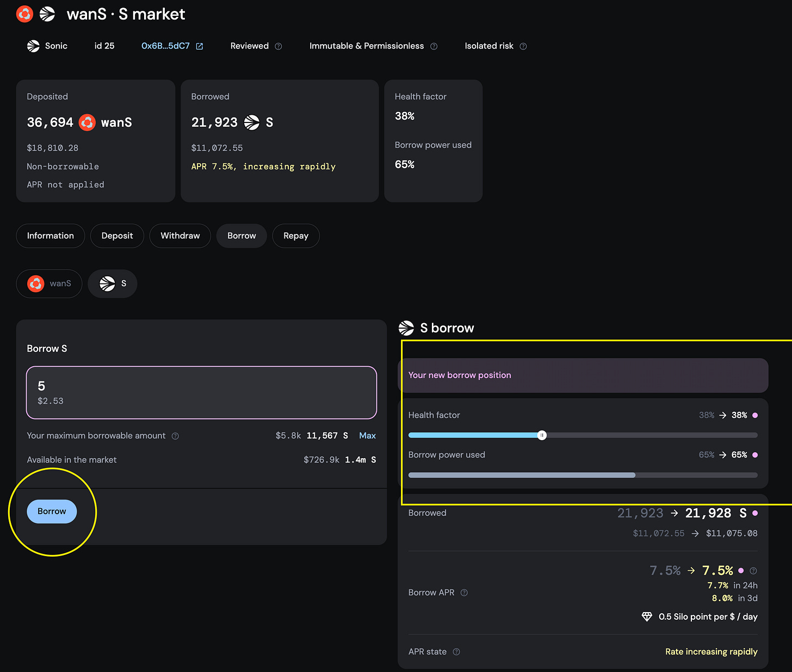Click the 0.5 Silo point per $ / day text
This screenshot has height=672, width=792.
[708, 617]
